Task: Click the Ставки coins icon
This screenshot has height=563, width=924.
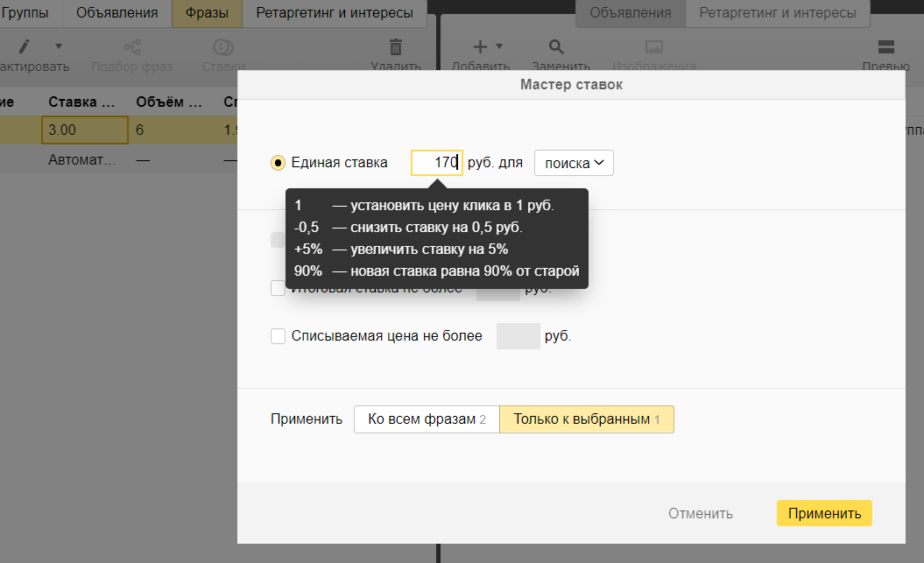Action: pyautogui.click(x=223, y=47)
